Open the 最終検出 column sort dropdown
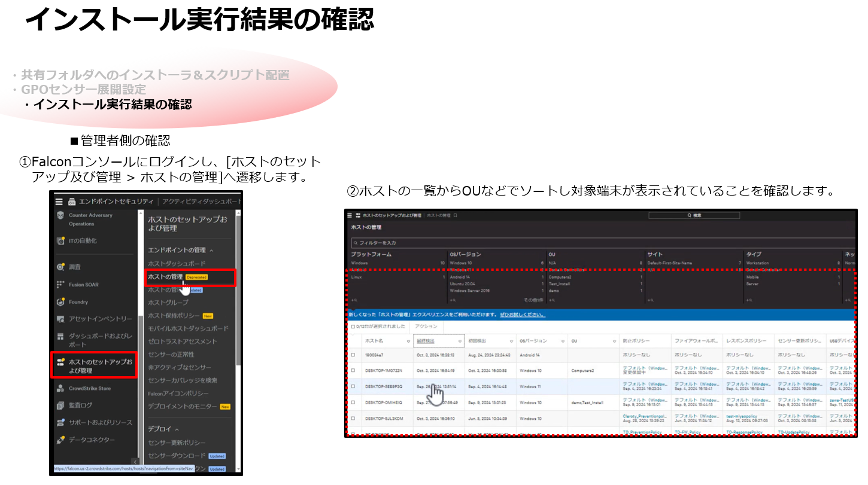 coord(460,341)
